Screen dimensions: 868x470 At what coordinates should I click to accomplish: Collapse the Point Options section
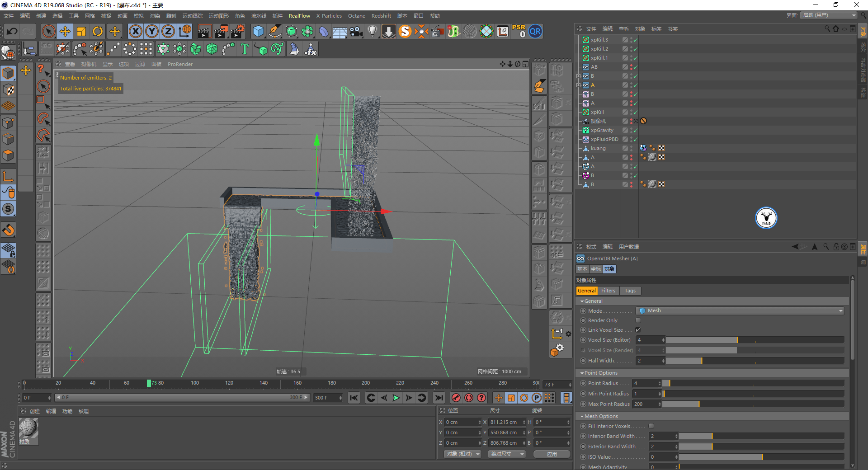582,373
